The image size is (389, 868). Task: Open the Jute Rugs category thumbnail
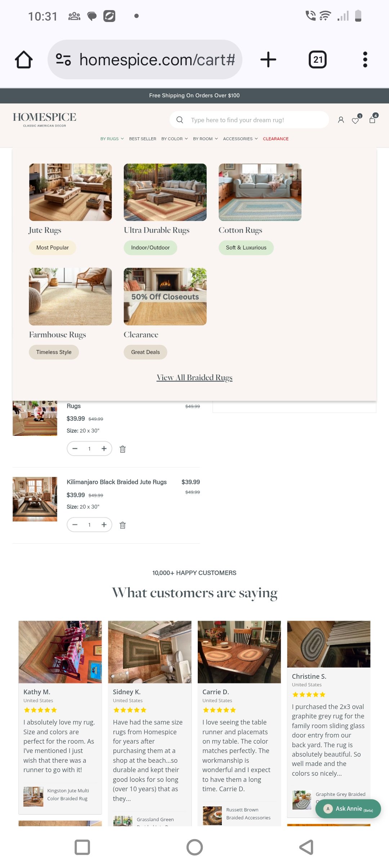[x=70, y=192]
